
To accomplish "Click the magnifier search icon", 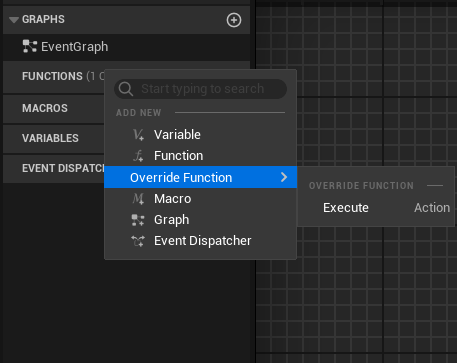I will coord(126,89).
